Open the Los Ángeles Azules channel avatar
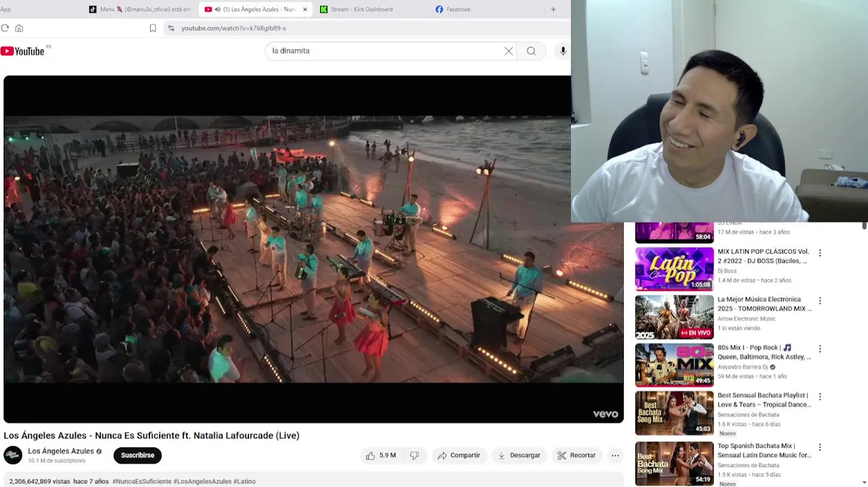 pyautogui.click(x=13, y=455)
